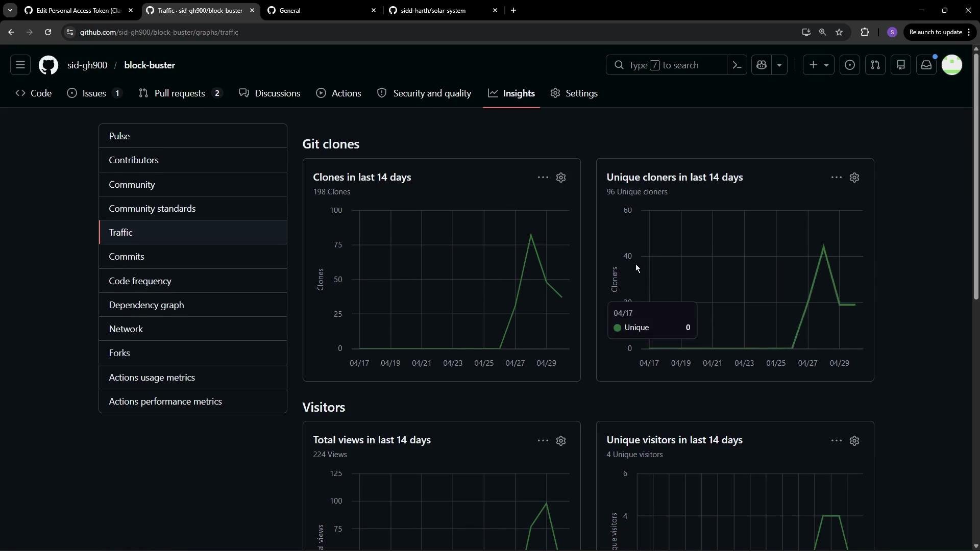The image size is (980, 551).
Task: Open Community standards in the sidebar
Action: coord(193,209)
